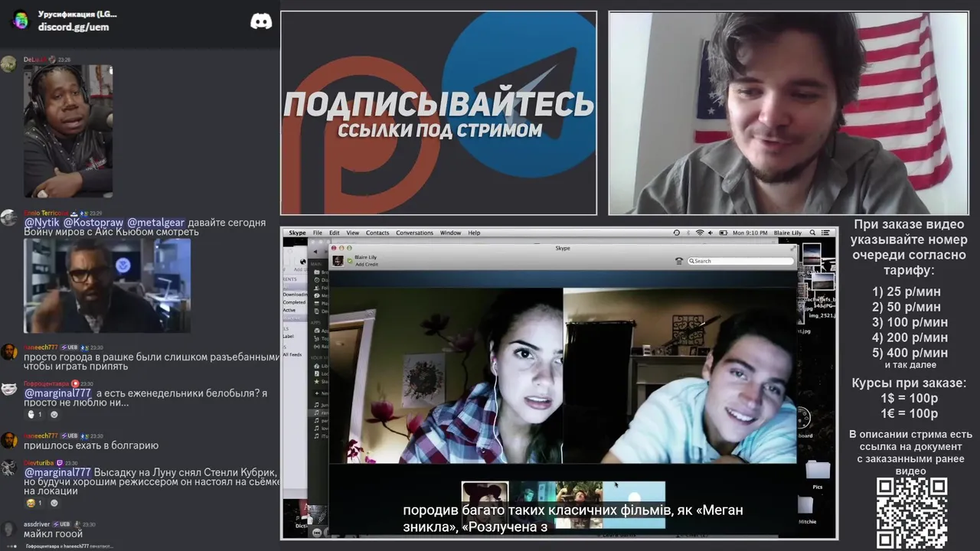Add reaction smiley under Кубрик message

[x=54, y=504]
